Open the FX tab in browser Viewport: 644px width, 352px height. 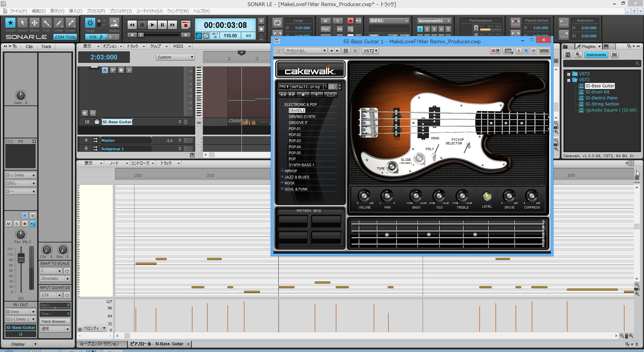(568, 55)
